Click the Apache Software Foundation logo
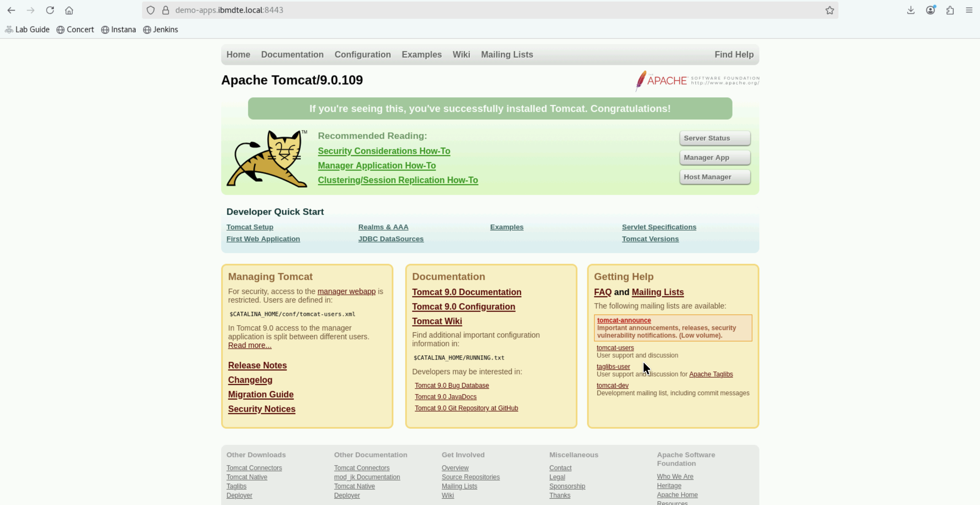The width and height of the screenshot is (980, 505). 697,81
